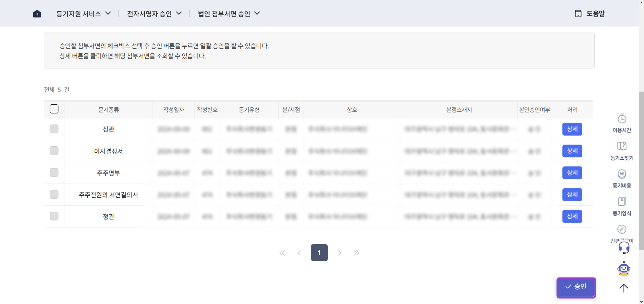Click the 문서종류 column header

(108, 110)
